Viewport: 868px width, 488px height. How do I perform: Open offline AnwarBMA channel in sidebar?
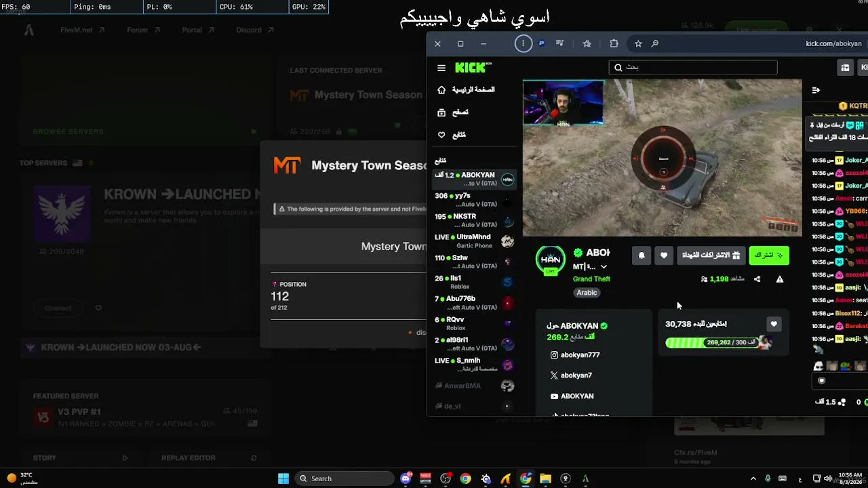pos(475,386)
